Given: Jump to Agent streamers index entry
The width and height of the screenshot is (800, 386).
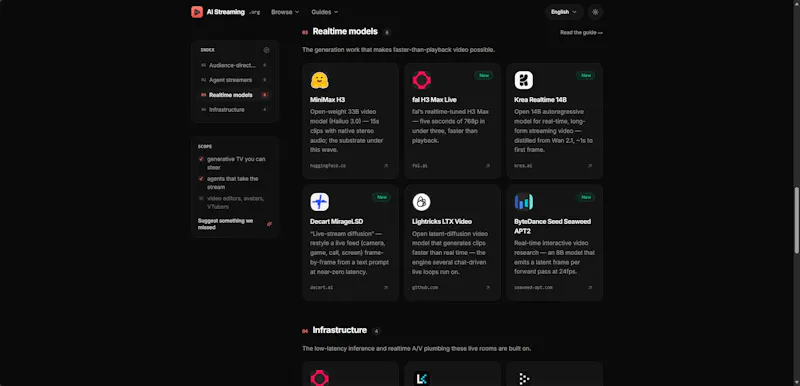Looking at the screenshot, I should pos(234,80).
